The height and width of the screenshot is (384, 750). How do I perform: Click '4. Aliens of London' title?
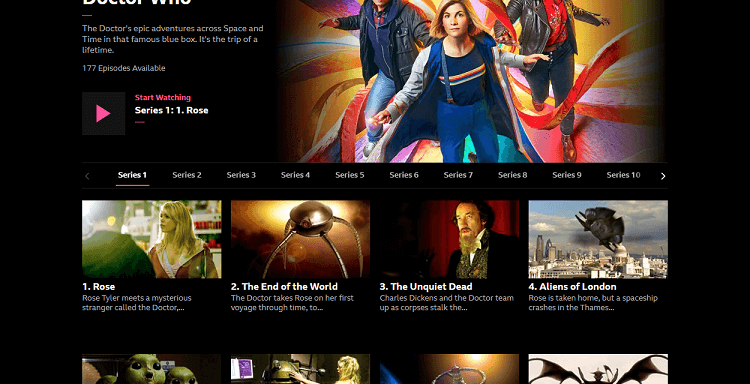[572, 287]
